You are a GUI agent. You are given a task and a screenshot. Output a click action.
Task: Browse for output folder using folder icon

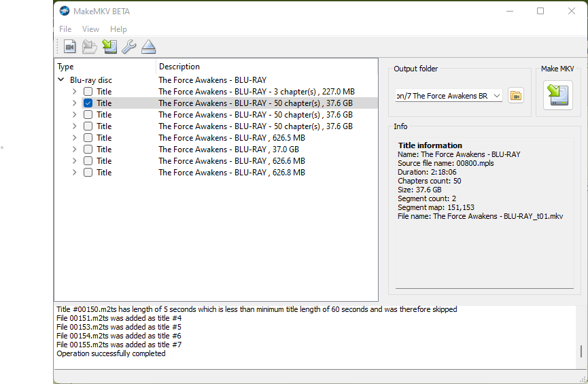pyautogui.click(x=516, y=96)
